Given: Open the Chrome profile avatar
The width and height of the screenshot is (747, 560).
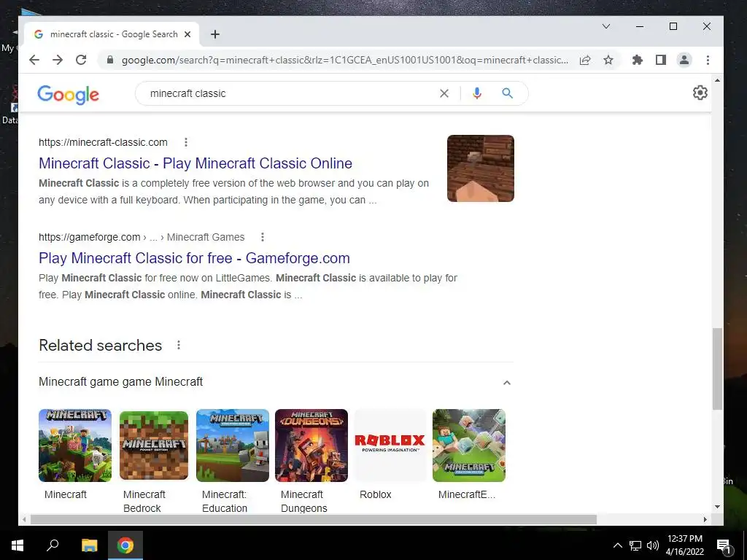Looking at the screenshot, I should tap(684, 60).
